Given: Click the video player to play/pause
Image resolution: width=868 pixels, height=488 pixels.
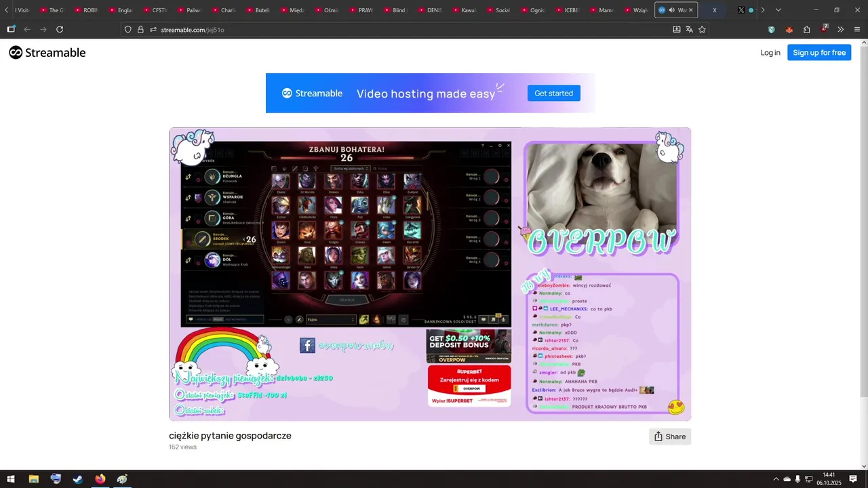Looking at the screenshot, I should click(430, 274).
